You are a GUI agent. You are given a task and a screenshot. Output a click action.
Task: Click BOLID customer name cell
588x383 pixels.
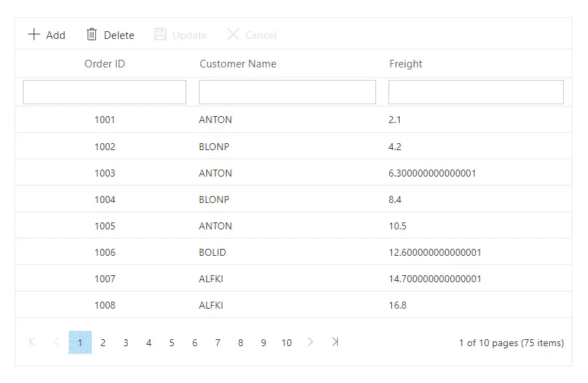click(x=212, y=252)
